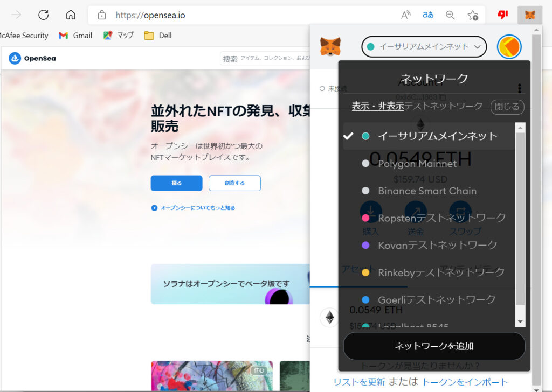Open the read aloud icon in address bar
The height and width of the screenshot is (392, 552).
click(406, 15)
